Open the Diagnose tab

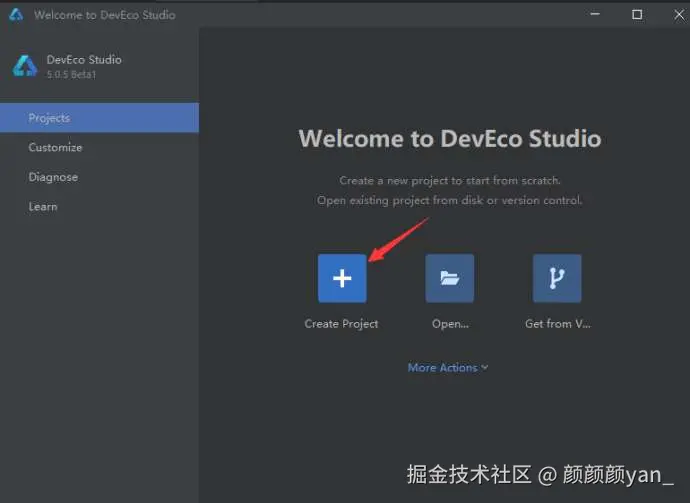click(x=99, y=177)
